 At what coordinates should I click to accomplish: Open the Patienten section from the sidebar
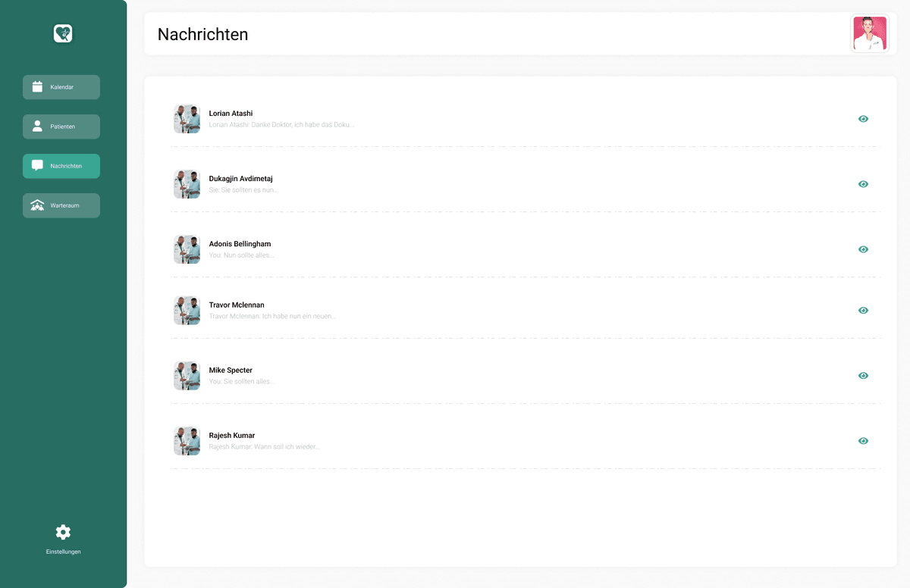(61, 127)
